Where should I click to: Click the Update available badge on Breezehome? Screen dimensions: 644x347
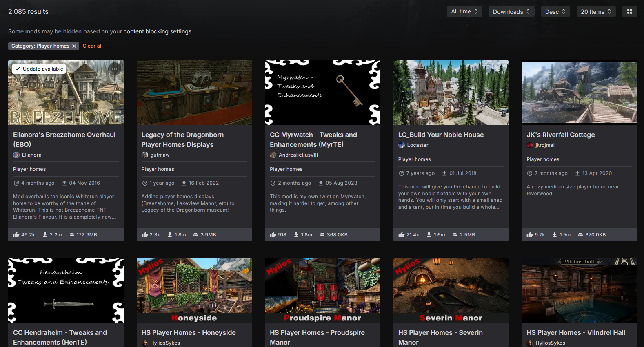(x=39, y=69)
